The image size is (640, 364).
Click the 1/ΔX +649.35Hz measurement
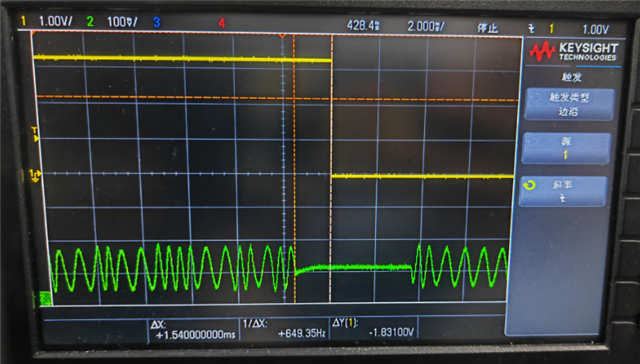click(284, 328)
